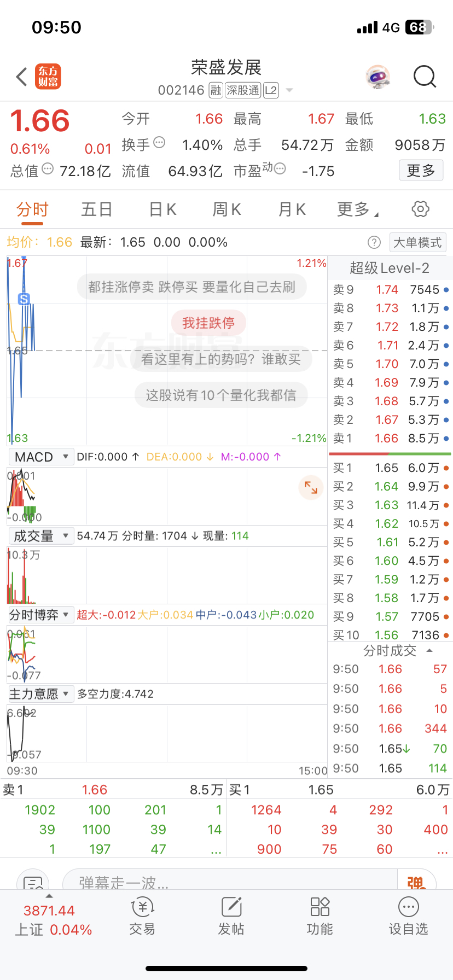Image resolution: width=453 pixels, height=980 pixels.
Task: Toggle 大单模式 button
Action: [417, 242]
